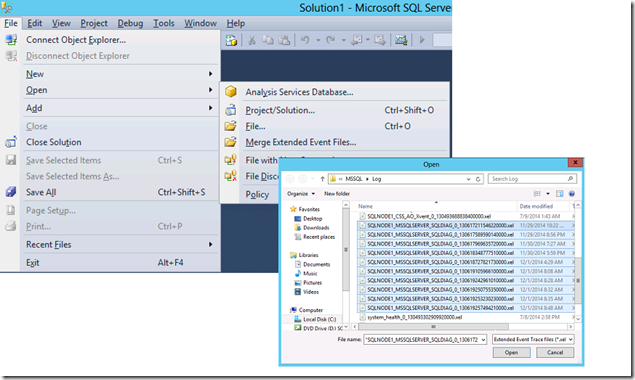Select the system_health xel file
The height and width of the screenshot is (380, 635).
[415, 317]
